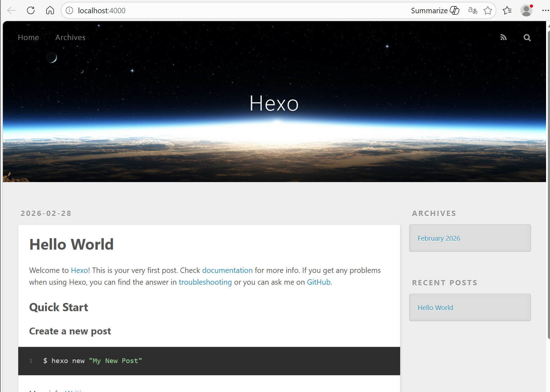Click the Quick Start heading
This screenshot has height=392, width=550.
tap(59, 308)
